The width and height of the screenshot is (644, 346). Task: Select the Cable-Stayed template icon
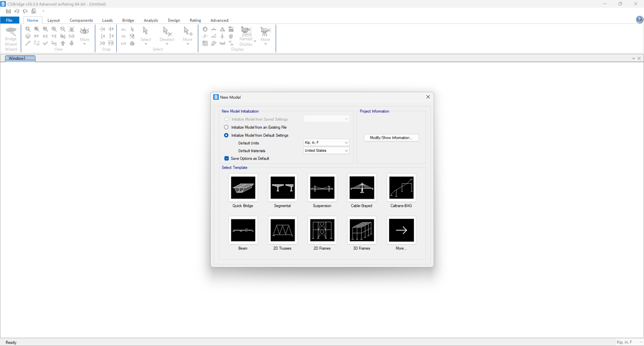pyautogui.click(x=361, y=188)
